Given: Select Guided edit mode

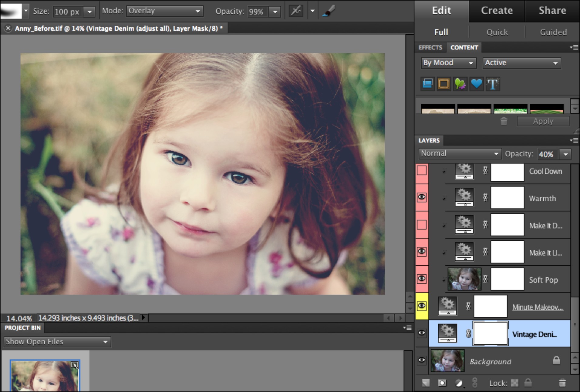Looking at the screenshot, I should (553, 32).
